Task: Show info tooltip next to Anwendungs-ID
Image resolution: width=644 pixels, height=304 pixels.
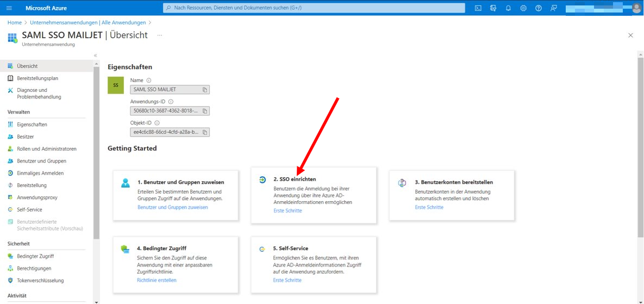Action: [171, 102]
